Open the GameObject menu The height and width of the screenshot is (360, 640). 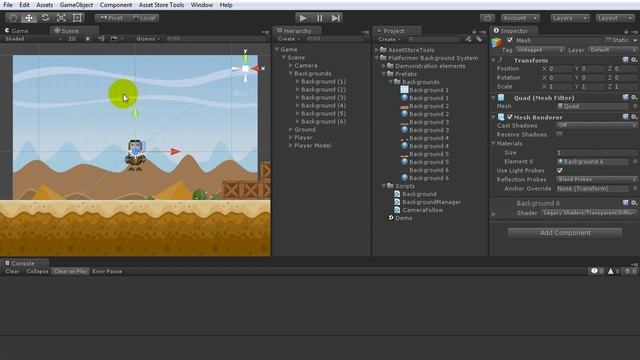[x=76, y=5]
